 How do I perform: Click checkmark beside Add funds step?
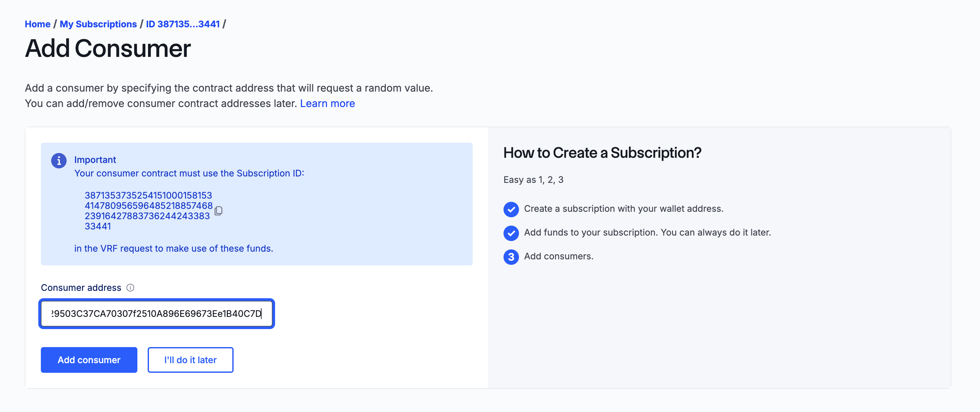click(x=511, y=233)
